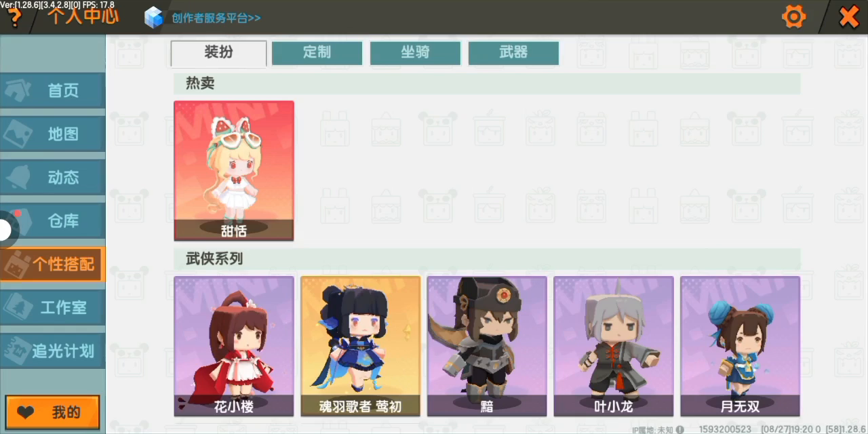This screenshot has height=434, width=868.
Task: Switch to the 坐骑 tab
Action: click(x=415, y=53)
